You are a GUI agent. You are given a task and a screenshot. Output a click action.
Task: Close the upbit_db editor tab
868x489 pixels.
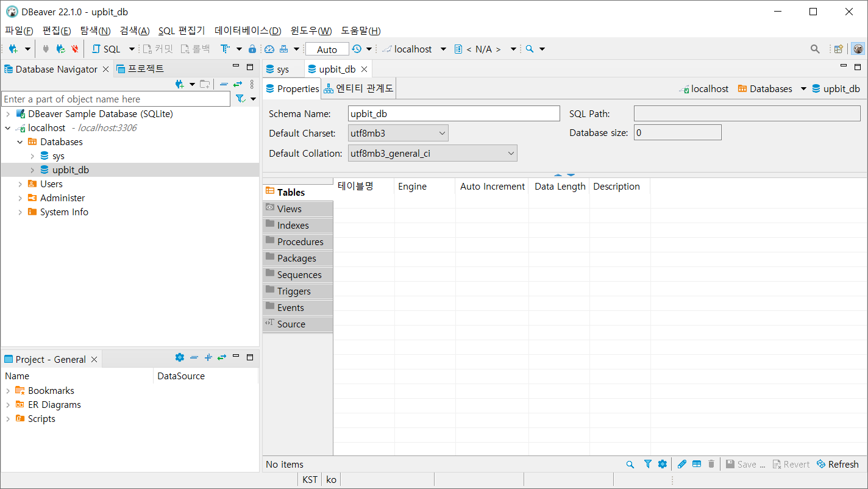(x=364, y=69)
